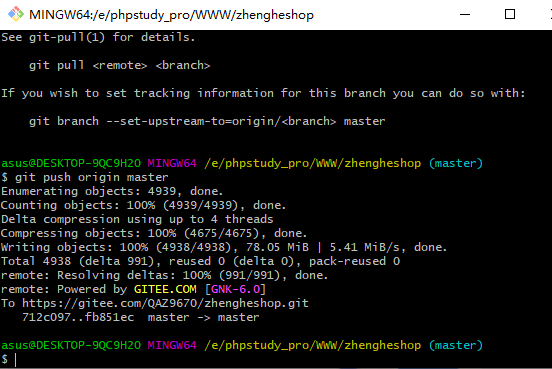Image resolution: width=552 pixels, height=369 pixels.
Task: Click the '$ git push origin master' command
Action: (x=84, y=177)
